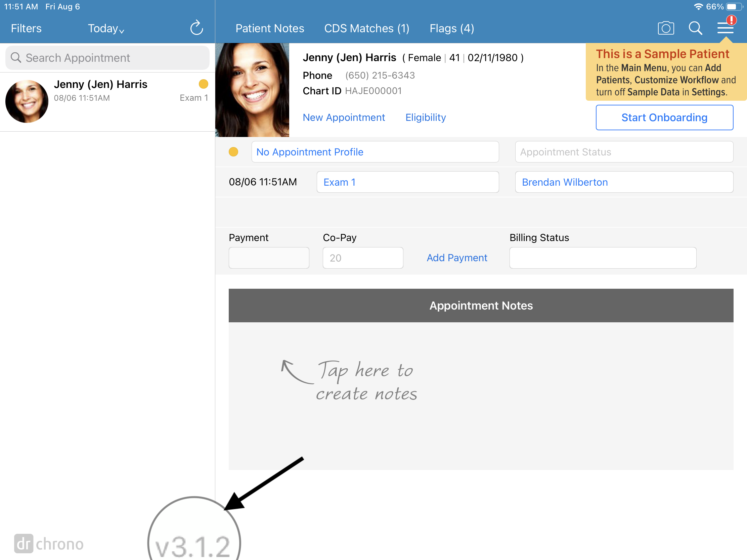Tap the Appointment Notes header
The height and width of the screenshot is (560, 747).
coord(481,306)
